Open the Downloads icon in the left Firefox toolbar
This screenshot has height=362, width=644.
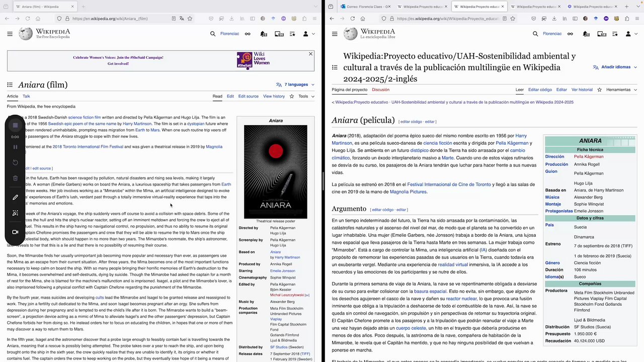[x=231, y=19]
